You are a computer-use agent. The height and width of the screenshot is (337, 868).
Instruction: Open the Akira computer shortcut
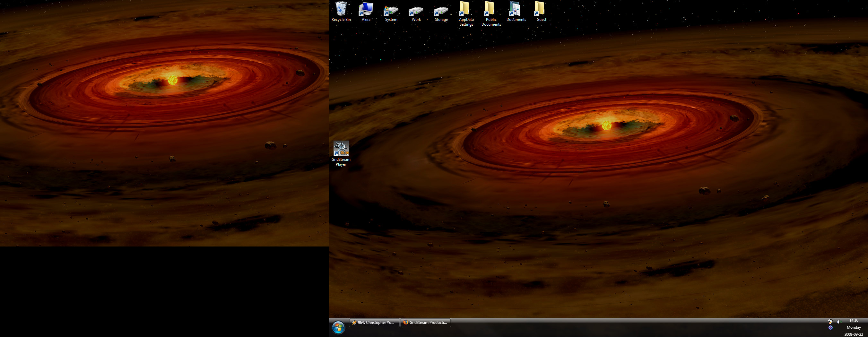tap(366, 9)
